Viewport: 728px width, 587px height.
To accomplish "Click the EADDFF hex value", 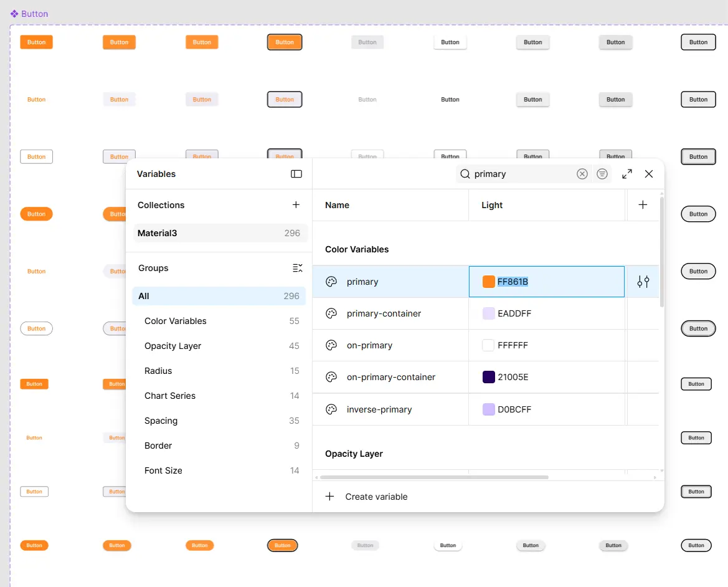I will click(514, 313).
